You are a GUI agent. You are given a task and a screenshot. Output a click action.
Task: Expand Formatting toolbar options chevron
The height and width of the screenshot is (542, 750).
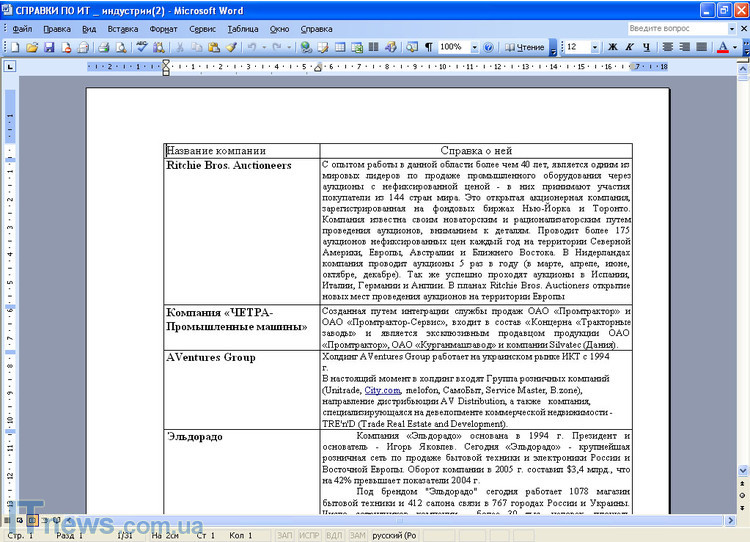[x=746, y=48]
